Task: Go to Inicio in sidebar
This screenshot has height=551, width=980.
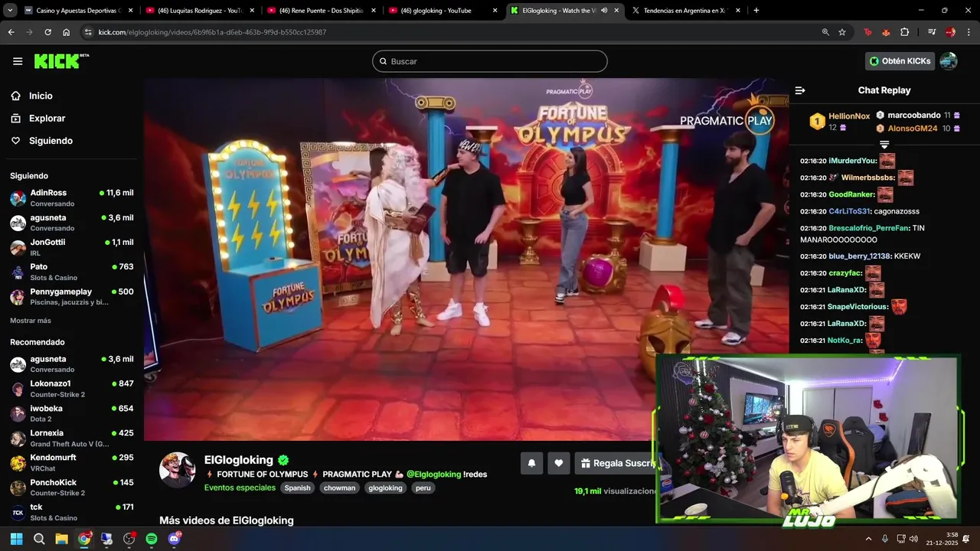Action: [41, 96]
